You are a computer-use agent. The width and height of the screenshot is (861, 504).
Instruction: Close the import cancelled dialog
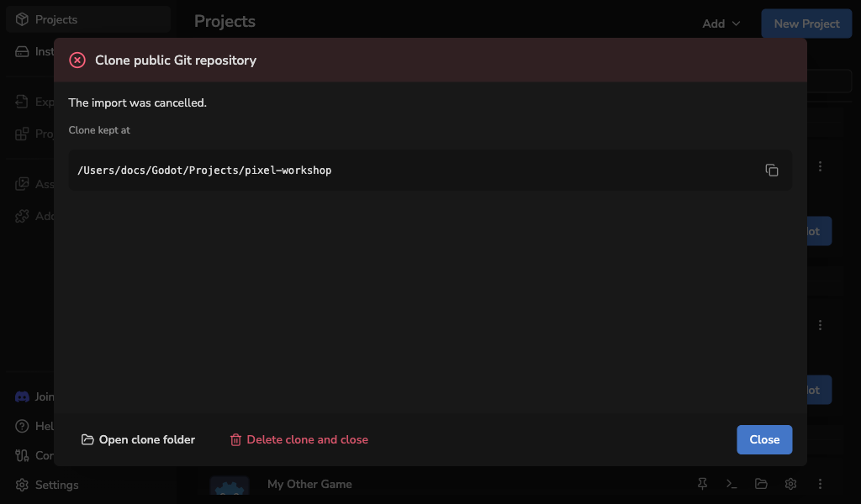764,440
